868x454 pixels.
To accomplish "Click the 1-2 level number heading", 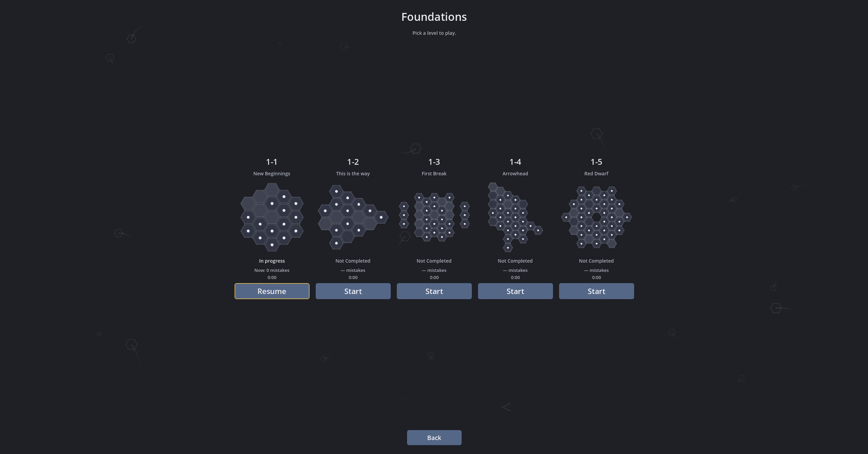I will (353, 162).
